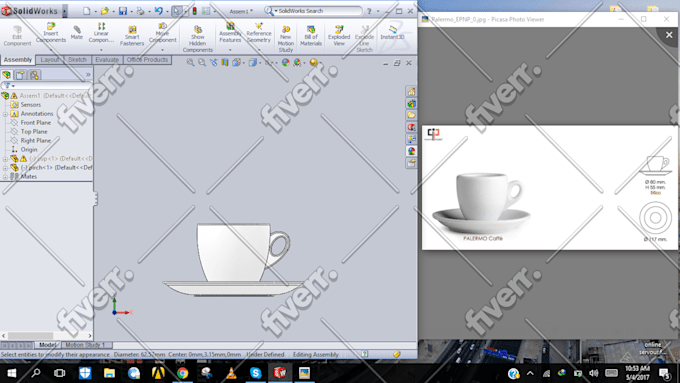Switch to the Sketch ribbon tab

click(x=77, y=60)
